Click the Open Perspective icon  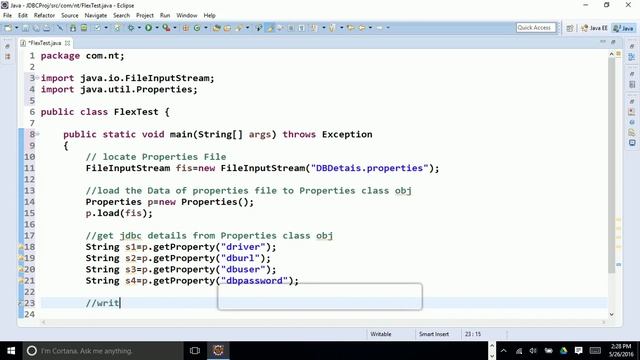pyautogui.click(x=570, y=28)
